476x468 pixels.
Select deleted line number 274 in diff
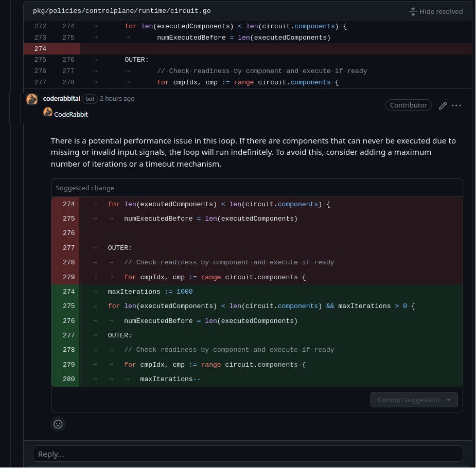[x=40, y=49]
